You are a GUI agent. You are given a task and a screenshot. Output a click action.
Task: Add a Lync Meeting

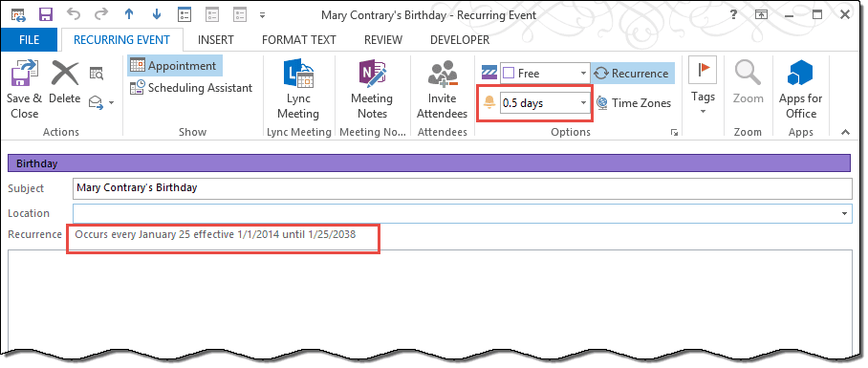point(298,89)
